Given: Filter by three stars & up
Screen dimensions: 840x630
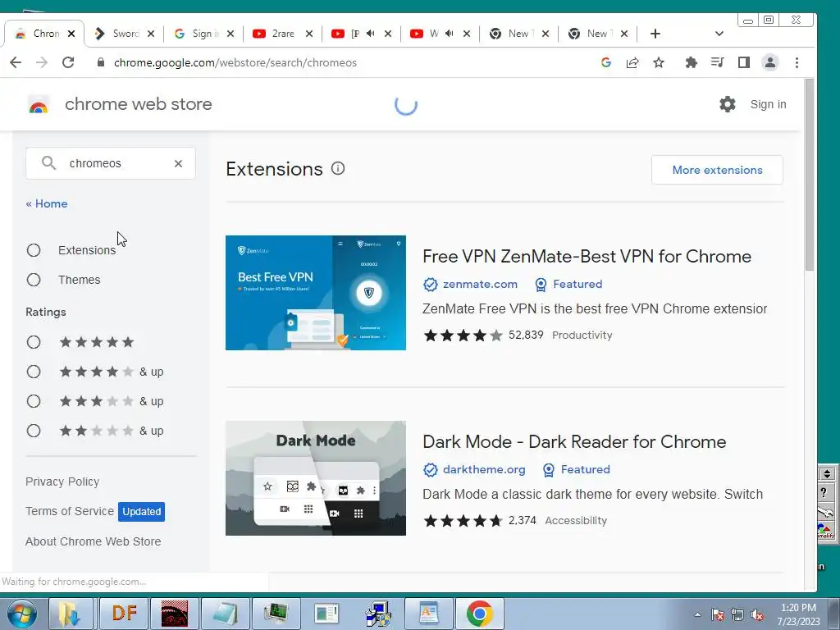Looking at the screenshot, I should point(34,401).
